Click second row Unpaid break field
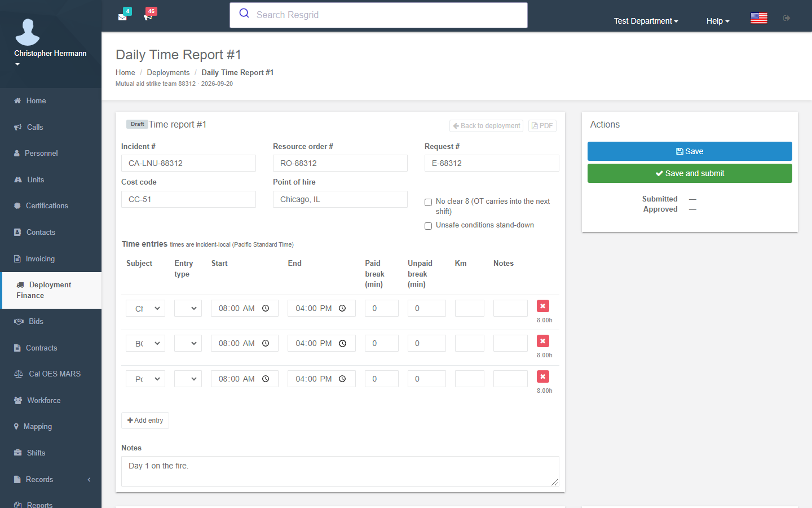The image size is (812, 508). (427, 343)
